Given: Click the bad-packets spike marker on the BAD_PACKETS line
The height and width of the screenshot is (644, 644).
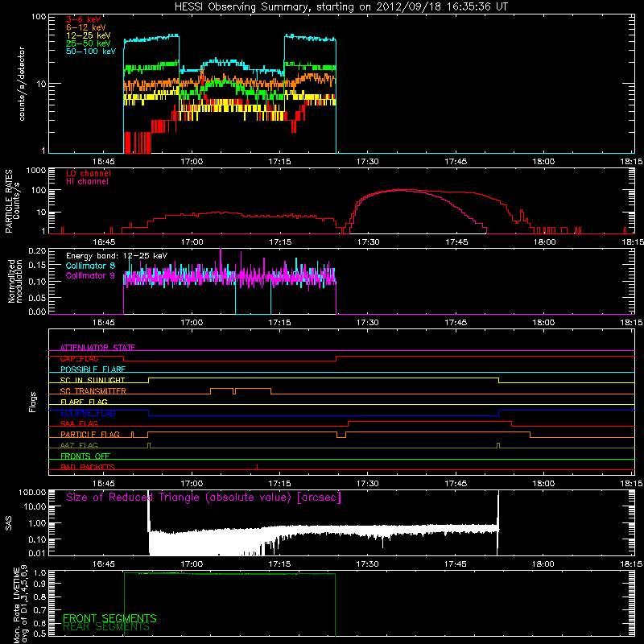Looking at the screenshot, I should click(x=257, y=467).
